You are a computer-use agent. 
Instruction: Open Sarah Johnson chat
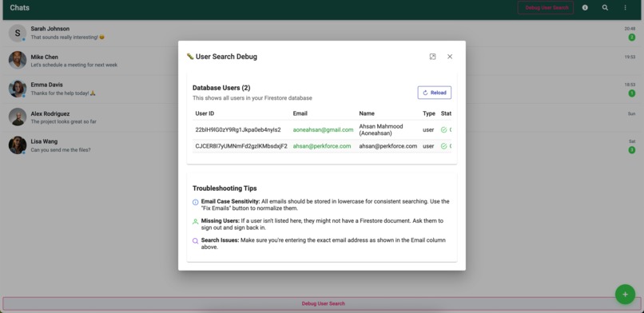pyautogui.click(x=321, y=34)
